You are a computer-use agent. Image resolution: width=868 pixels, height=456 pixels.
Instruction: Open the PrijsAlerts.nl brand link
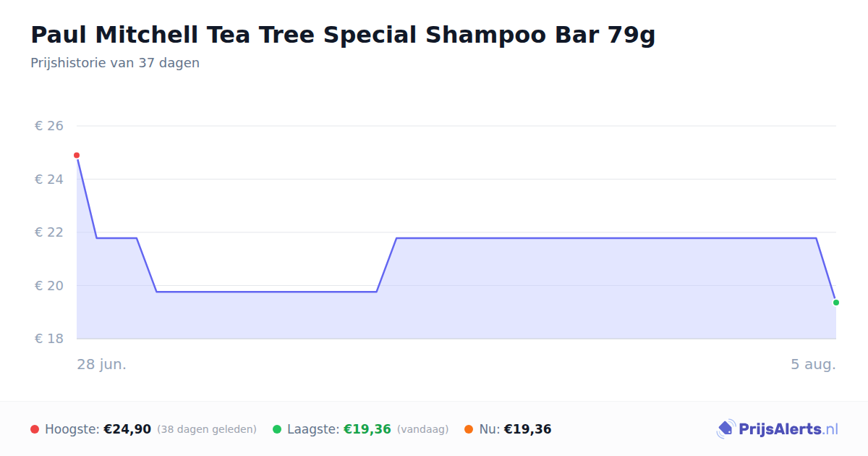coord(778,429)
